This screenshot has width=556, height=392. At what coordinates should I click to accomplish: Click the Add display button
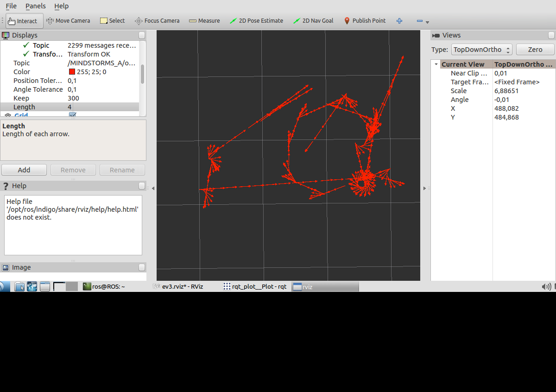tap(24, 170)
